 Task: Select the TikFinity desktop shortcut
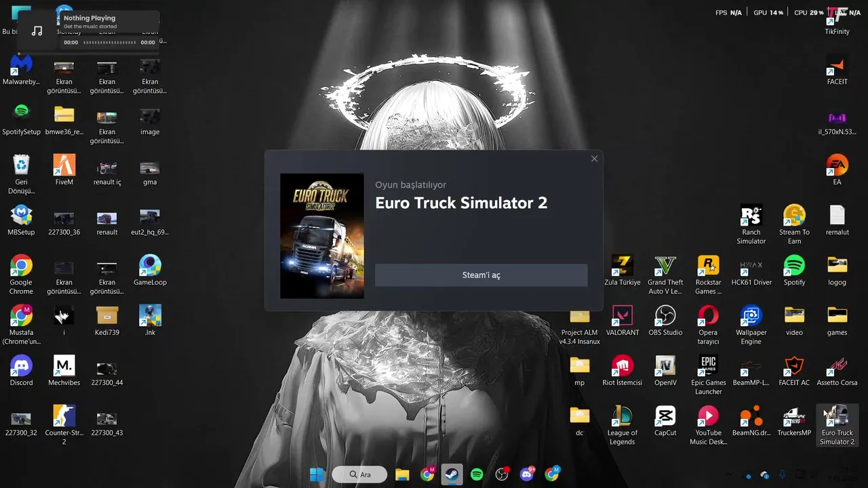point(837,20)
